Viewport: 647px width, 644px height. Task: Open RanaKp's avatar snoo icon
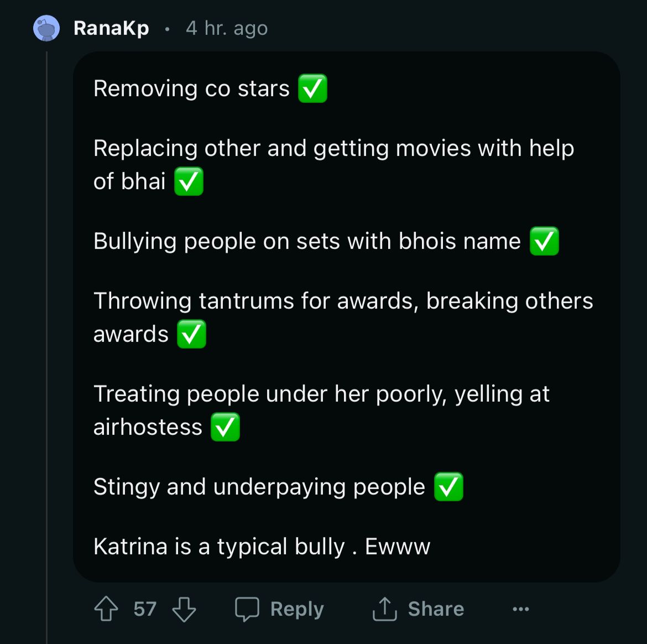point(46,28)
